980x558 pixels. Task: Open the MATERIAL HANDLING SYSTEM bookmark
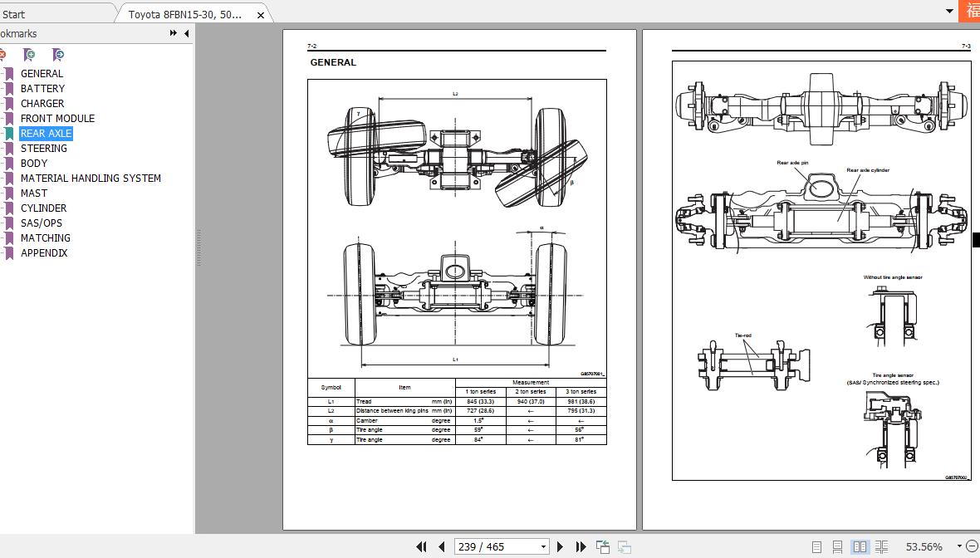click(x=91, y=178)
